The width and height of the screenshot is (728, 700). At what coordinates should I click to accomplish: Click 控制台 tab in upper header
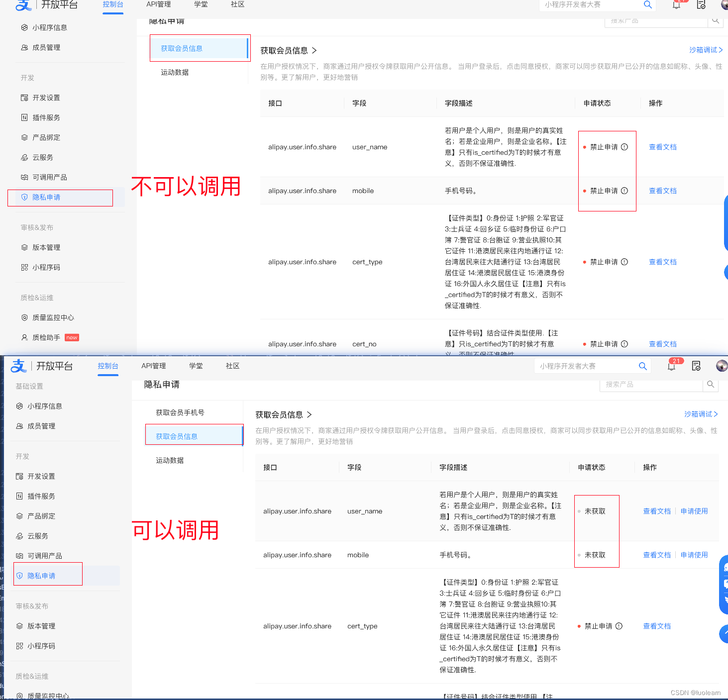point(113,4)
